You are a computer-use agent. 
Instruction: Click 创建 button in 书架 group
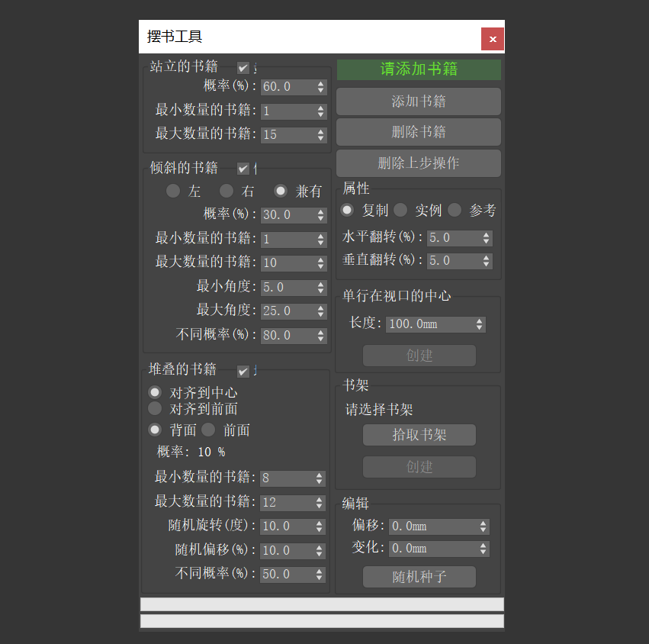click(x=419, y=467)
